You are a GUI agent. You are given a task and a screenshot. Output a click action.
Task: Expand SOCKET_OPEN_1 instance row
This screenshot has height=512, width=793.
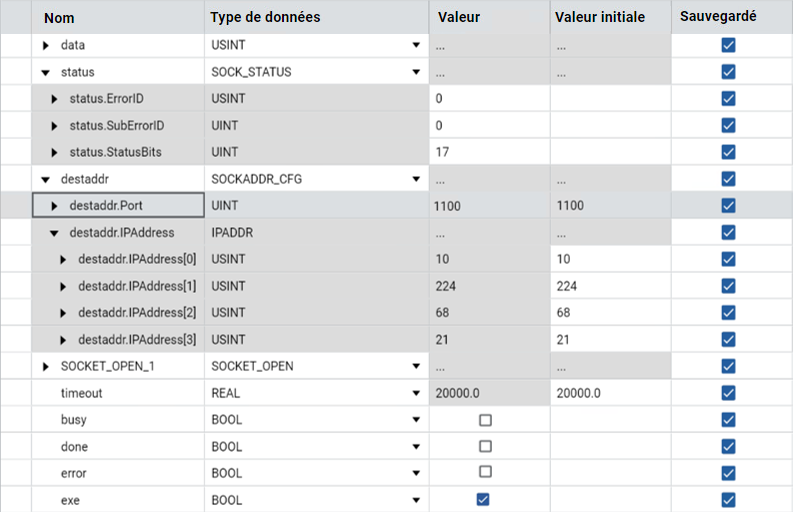pyautogui.click(x=46, y=367)
